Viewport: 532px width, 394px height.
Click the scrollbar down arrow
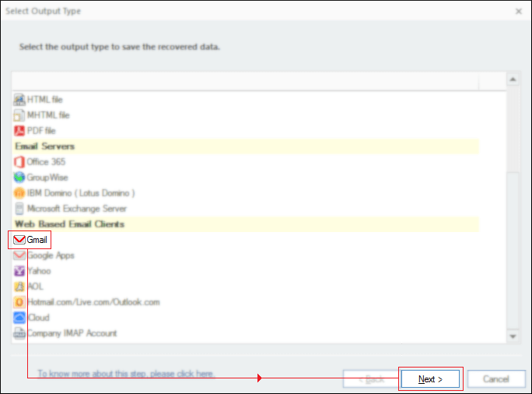513,336
